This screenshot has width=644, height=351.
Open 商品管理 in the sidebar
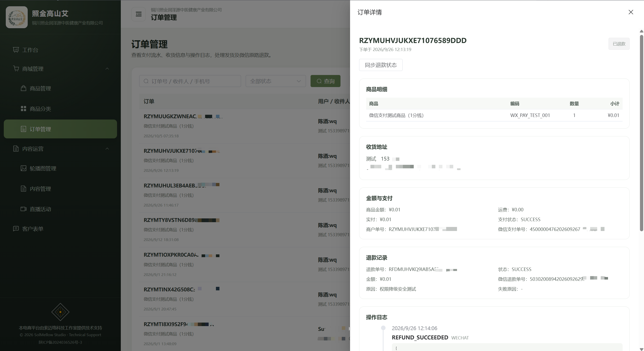point(60,88)
